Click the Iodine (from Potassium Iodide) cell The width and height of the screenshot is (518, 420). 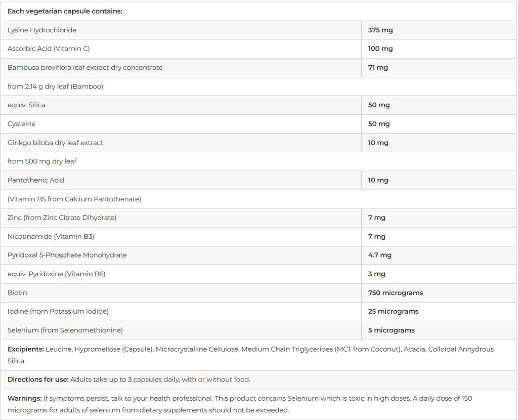(58, 311)
